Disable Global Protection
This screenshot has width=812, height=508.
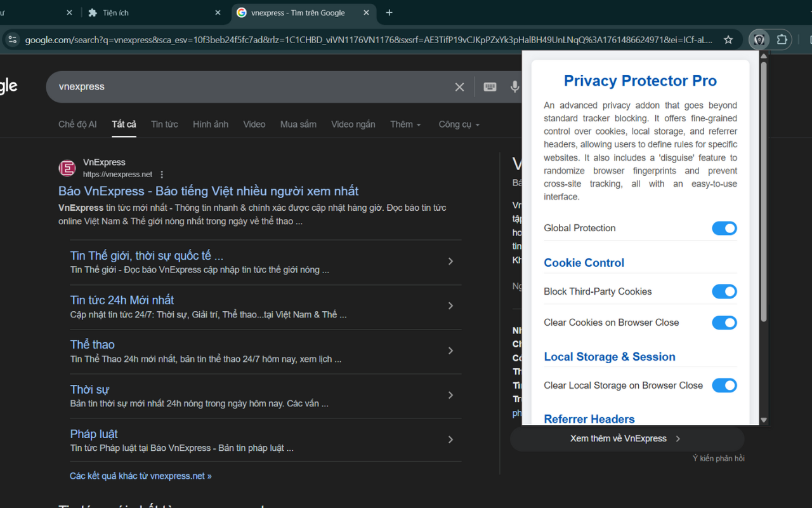click(724, 228)
